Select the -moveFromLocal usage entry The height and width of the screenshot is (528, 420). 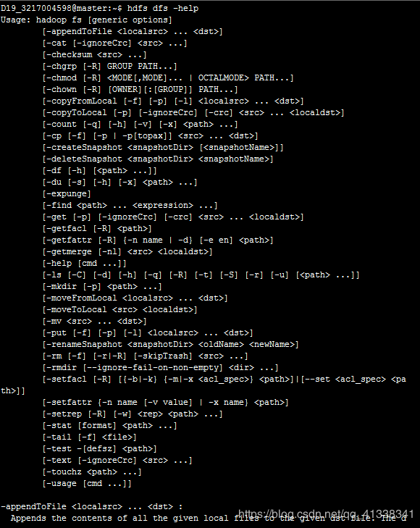point(135,298)
